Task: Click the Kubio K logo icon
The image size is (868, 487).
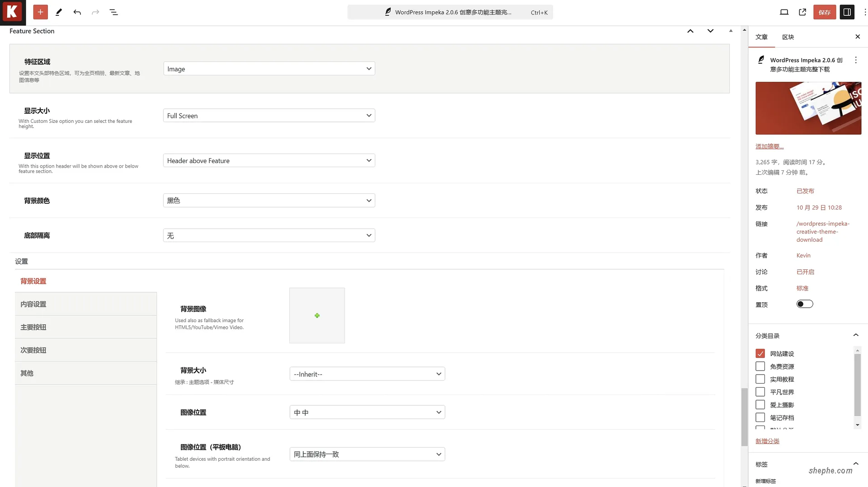Action: point(12,12)
